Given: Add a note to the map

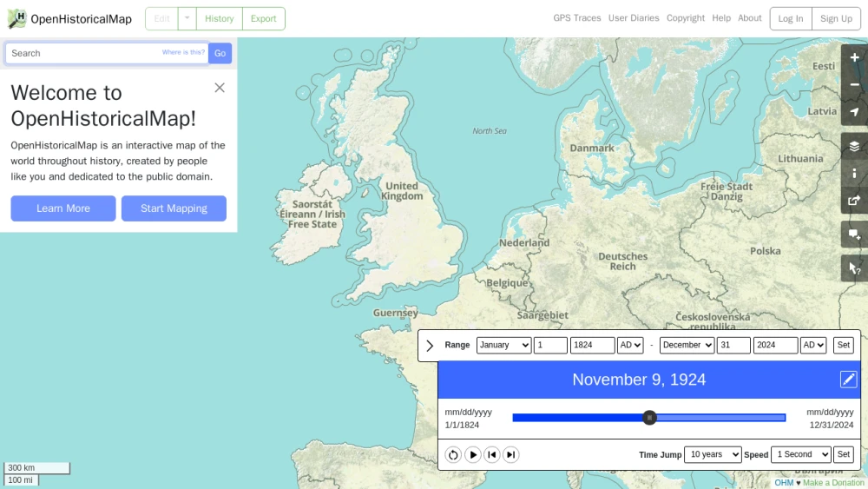Looking at the screenshot, I should click(854, 235).
